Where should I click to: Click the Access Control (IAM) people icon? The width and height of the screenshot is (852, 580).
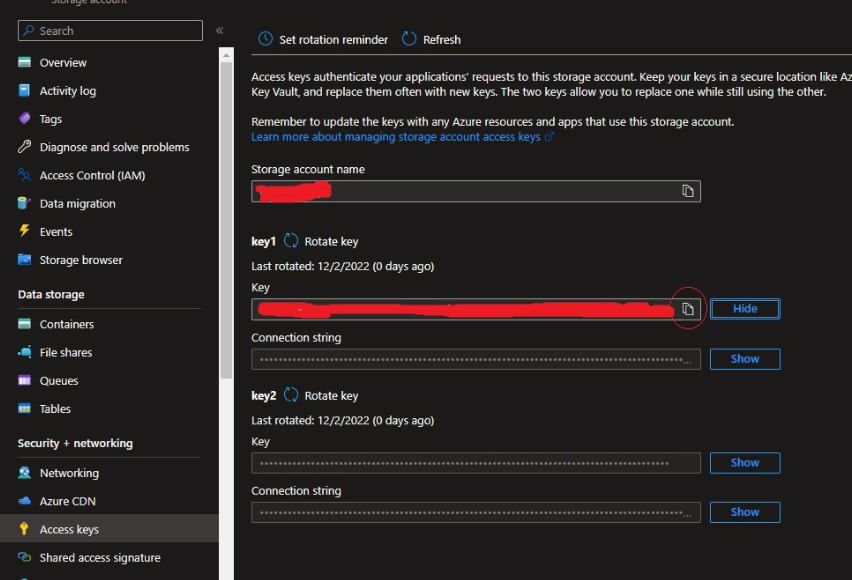click(24, 175)
